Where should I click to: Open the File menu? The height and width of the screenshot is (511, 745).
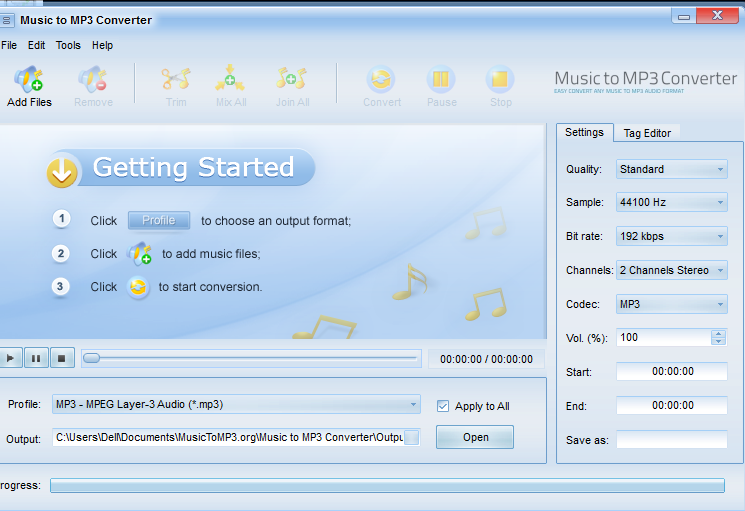tap(9, 45)
